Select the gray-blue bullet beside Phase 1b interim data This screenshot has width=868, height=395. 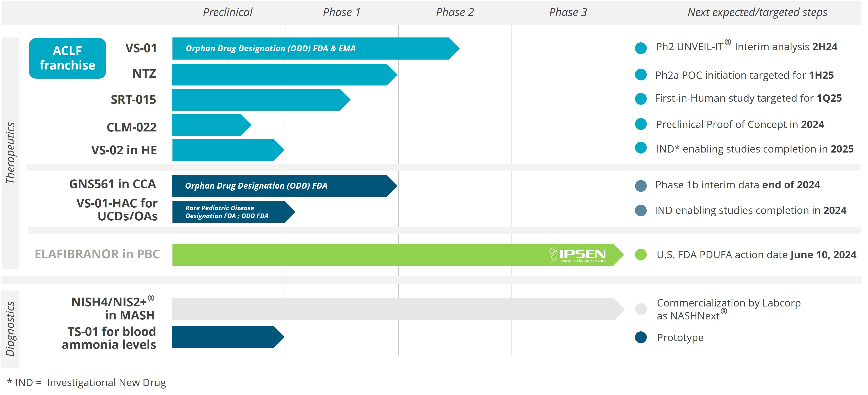click(640, 186)
